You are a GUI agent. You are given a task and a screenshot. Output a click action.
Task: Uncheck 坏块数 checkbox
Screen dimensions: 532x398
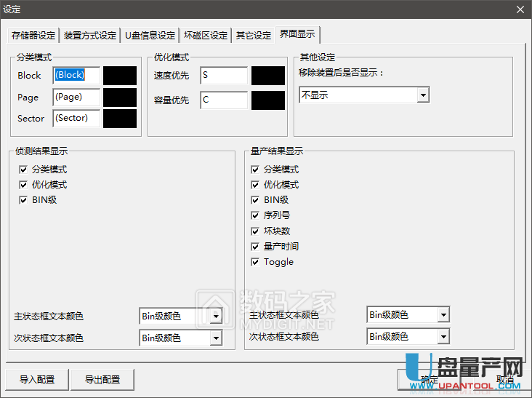[x=255, y=231]
